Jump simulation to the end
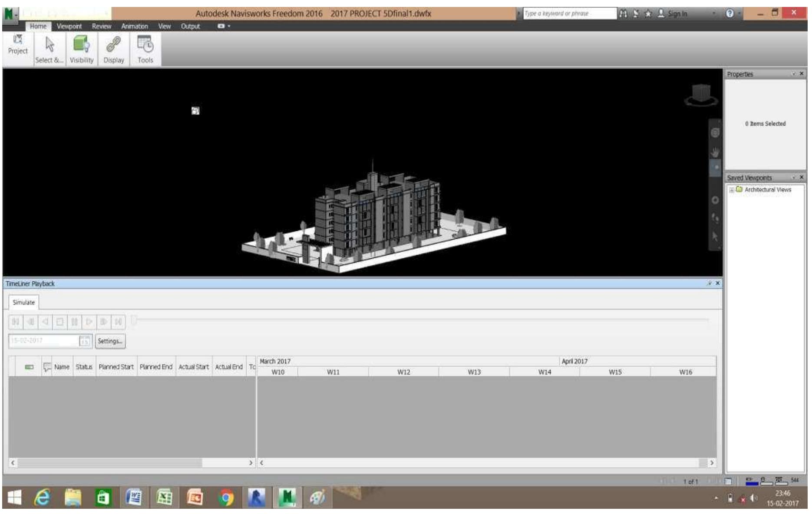Screen dimensions: 812x514 (119, 322)
